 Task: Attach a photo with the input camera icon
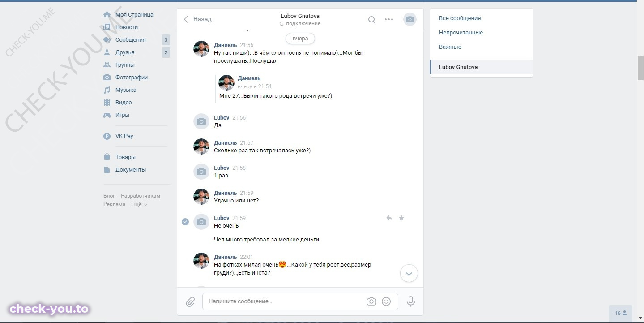pyautogui.click(x=371, y=301)
